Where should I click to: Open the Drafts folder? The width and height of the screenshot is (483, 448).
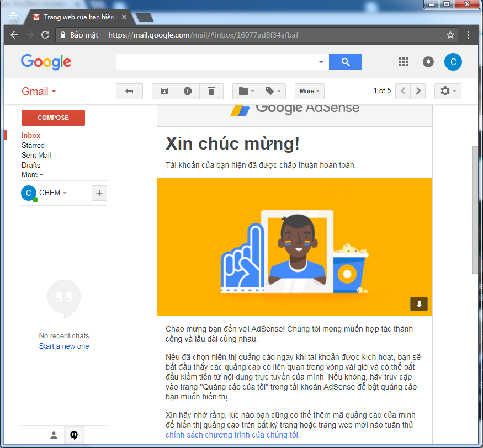click(x=31, y=165)
